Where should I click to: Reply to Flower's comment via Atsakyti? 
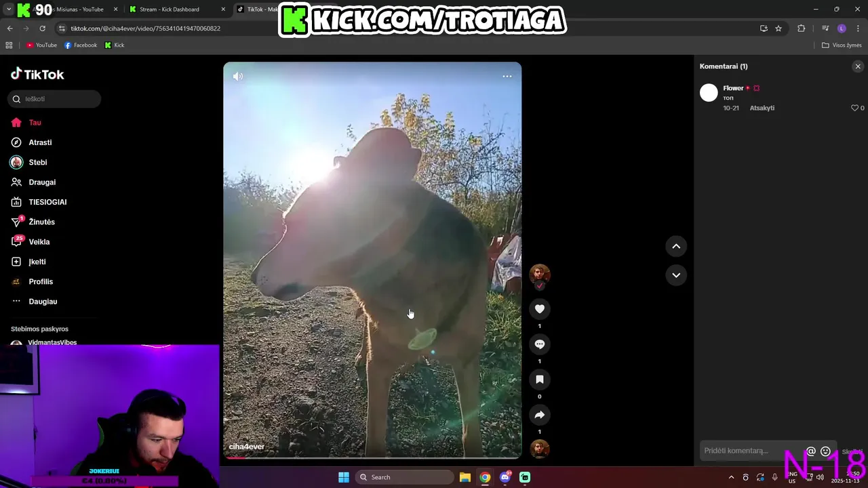[x=762, y=108]
